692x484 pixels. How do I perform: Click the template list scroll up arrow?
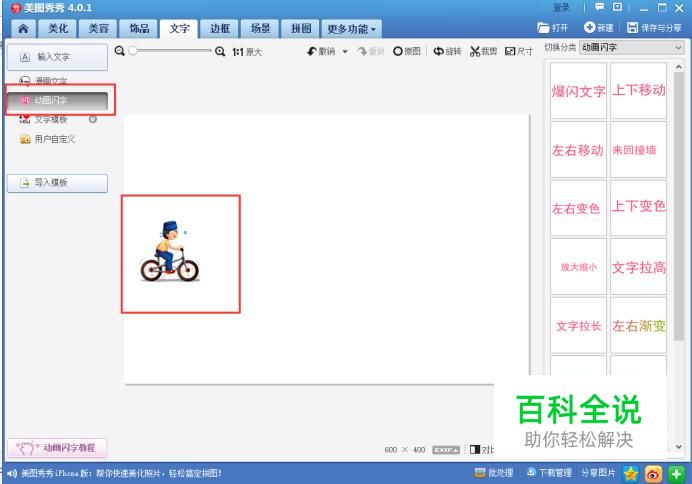(x=679, y=67)
